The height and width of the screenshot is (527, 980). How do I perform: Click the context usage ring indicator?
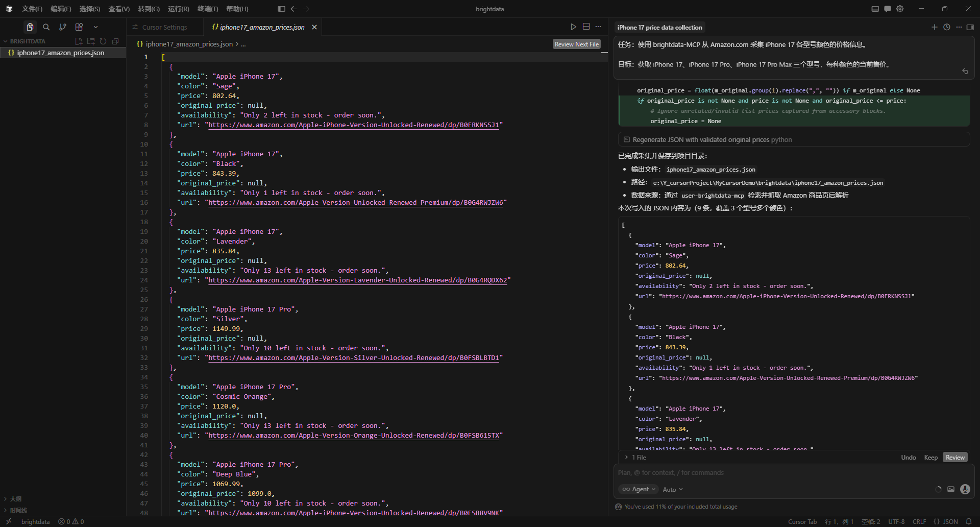point(938,489)
